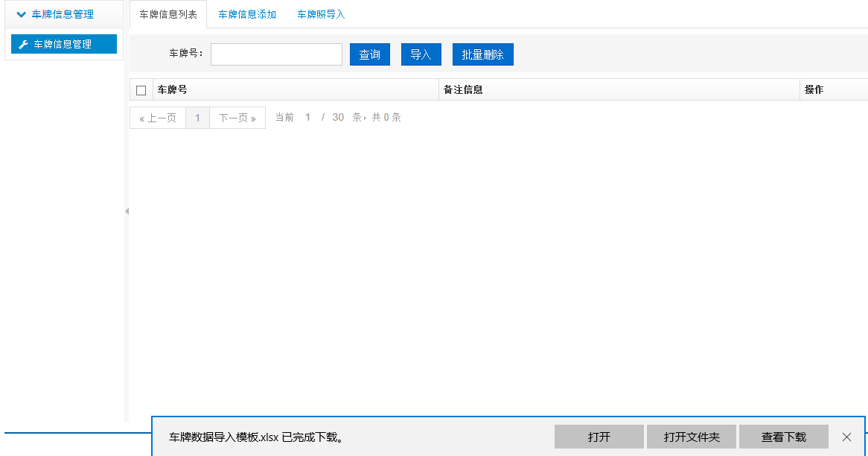Click the 导入 button
This screenshot has height=456, width=868.
[x=421, y=54]
